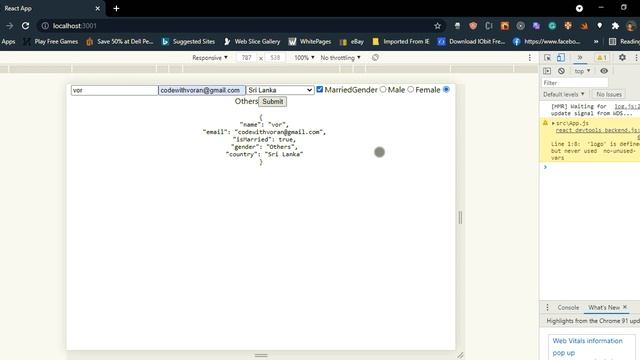
Task: Select the inspect element tool
Action: point(547,58)
